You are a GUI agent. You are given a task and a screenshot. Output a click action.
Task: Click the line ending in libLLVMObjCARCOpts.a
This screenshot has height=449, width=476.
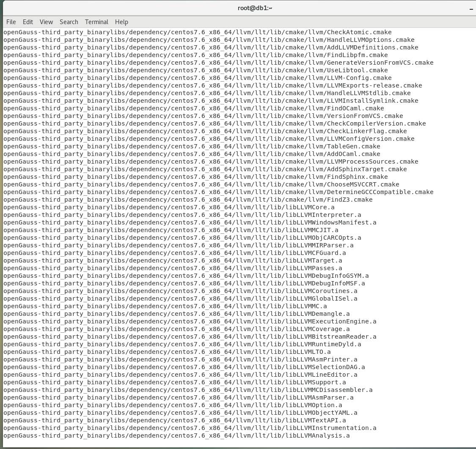tap(182, 238)
